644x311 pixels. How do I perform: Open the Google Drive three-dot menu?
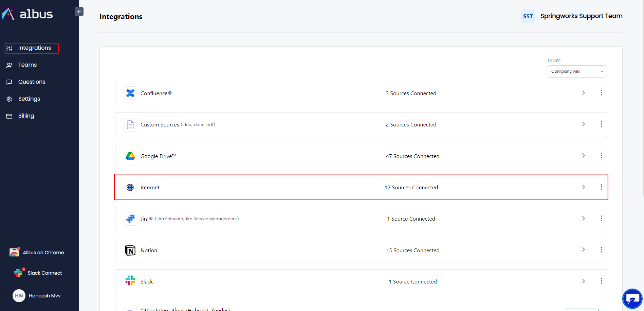(x=601, y=155)
